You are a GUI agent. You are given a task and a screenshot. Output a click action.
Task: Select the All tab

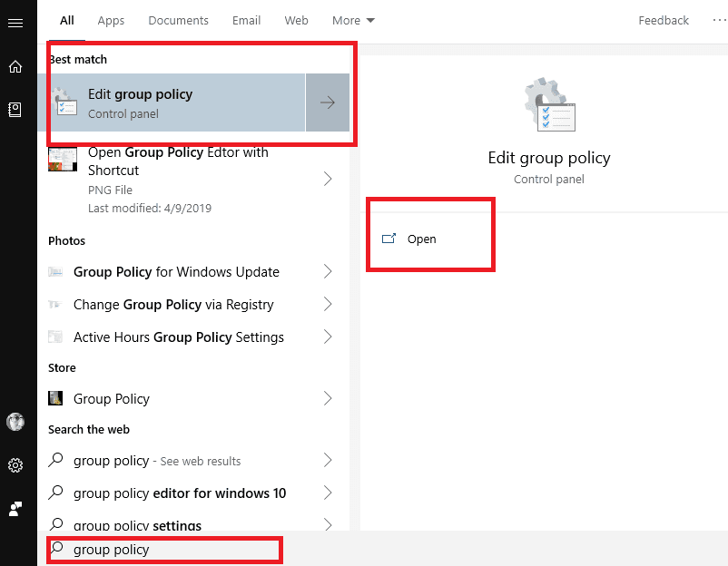(67, 21)
